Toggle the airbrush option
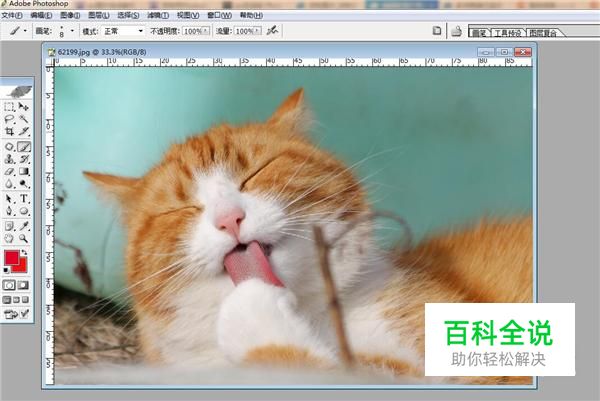The height and width of the screenshot is (401, 600). (x=272, y=31)
